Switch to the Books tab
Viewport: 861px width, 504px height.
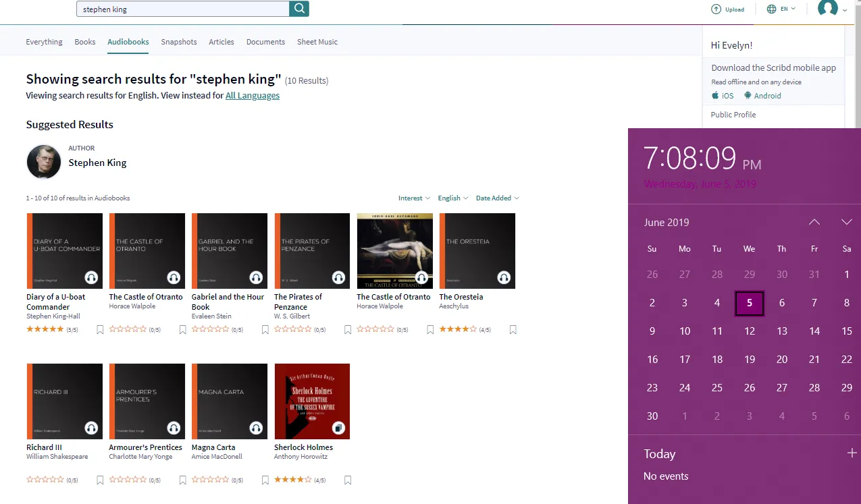tap(85, 42)
